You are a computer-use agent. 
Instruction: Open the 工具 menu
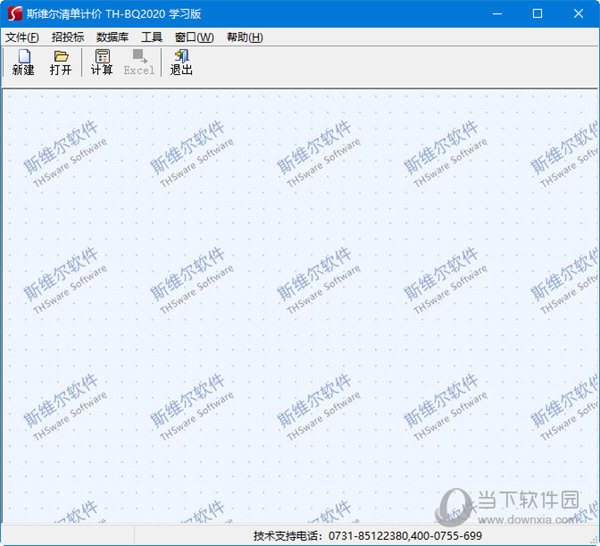[152, 37]
